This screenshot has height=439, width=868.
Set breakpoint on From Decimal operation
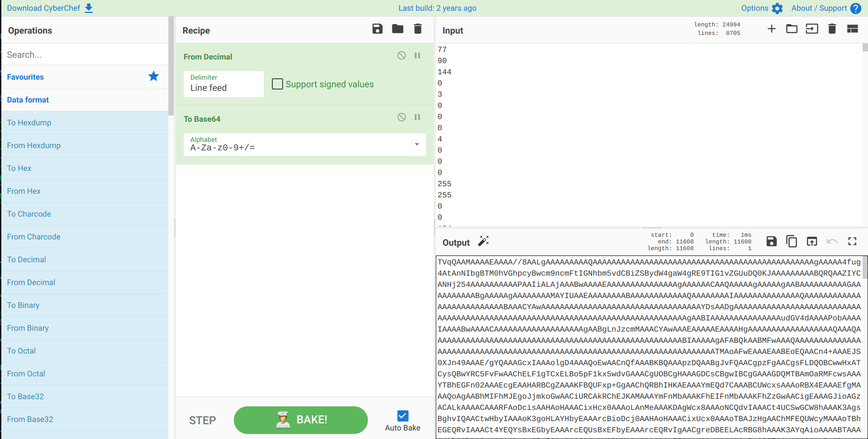417,55
